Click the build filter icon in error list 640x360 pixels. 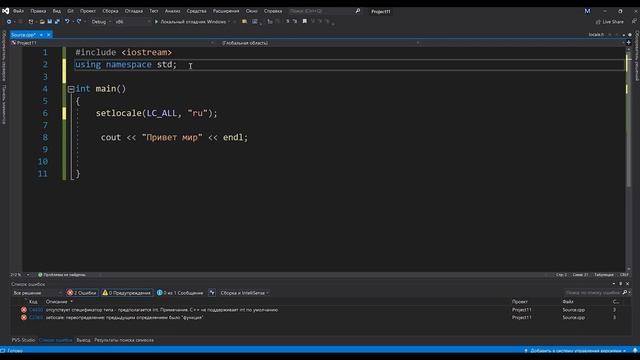coord(212,293)
